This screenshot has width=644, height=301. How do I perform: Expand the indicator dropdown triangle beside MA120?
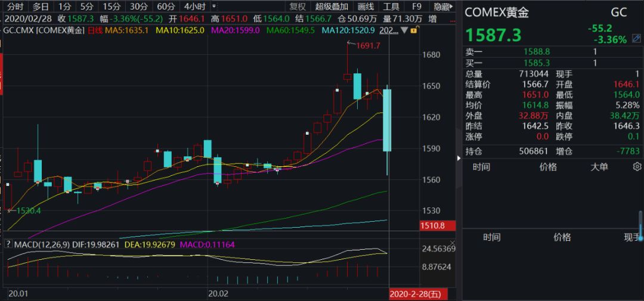point(404,30)
